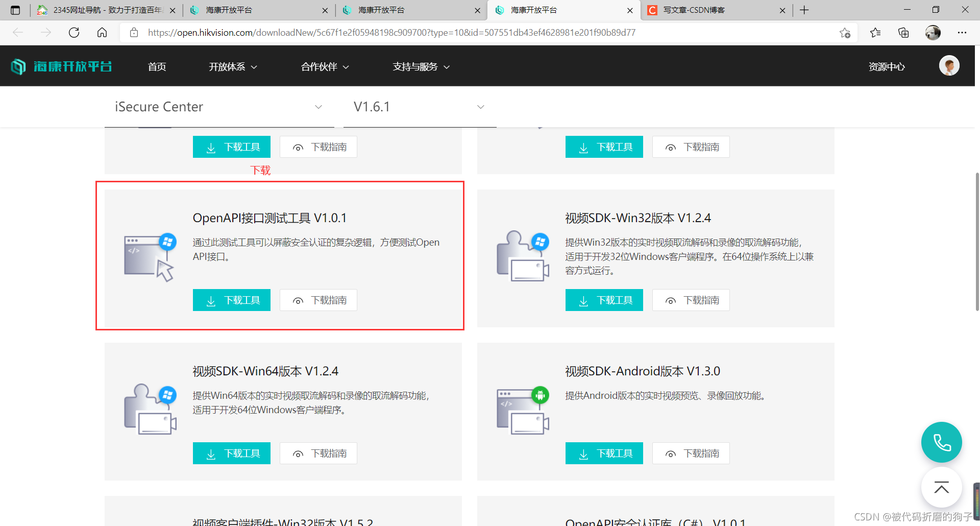The image size is (980, 526).
Task: Download the OpenAPI接口测试工具 V1.0.1 tool
Action: click(x=232, y=300)
